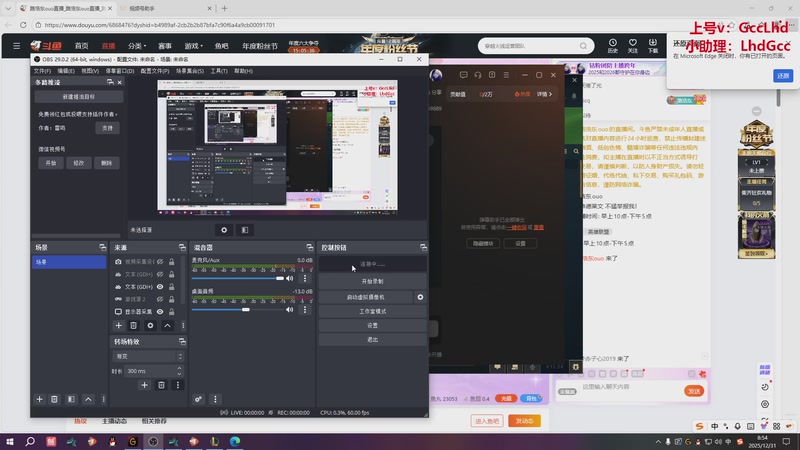Open the 帮助(H) menu in OBS
The height and width of the screenshot is (450, 800).
click(x=243, y=71)
